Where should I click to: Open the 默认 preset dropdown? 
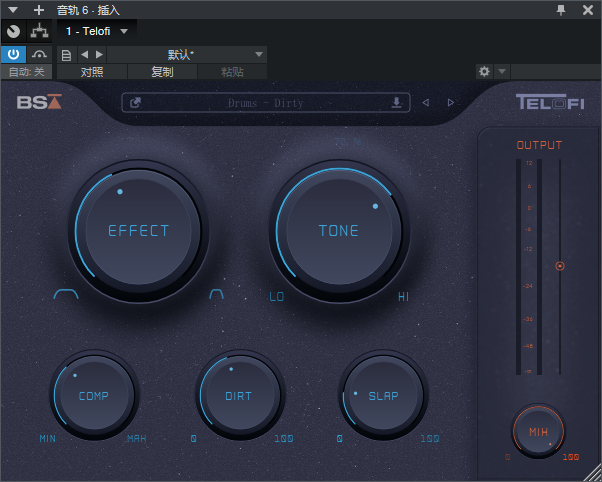(187, 55)
